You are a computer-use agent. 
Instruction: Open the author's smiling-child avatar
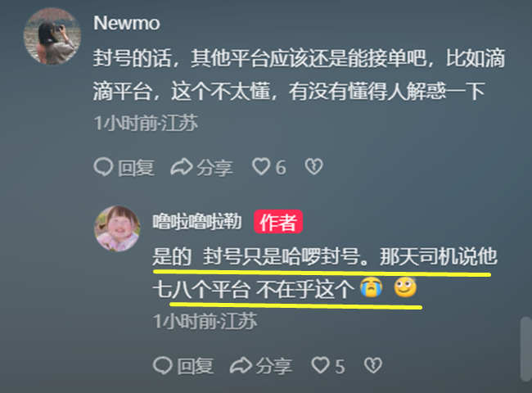point(117,228)
